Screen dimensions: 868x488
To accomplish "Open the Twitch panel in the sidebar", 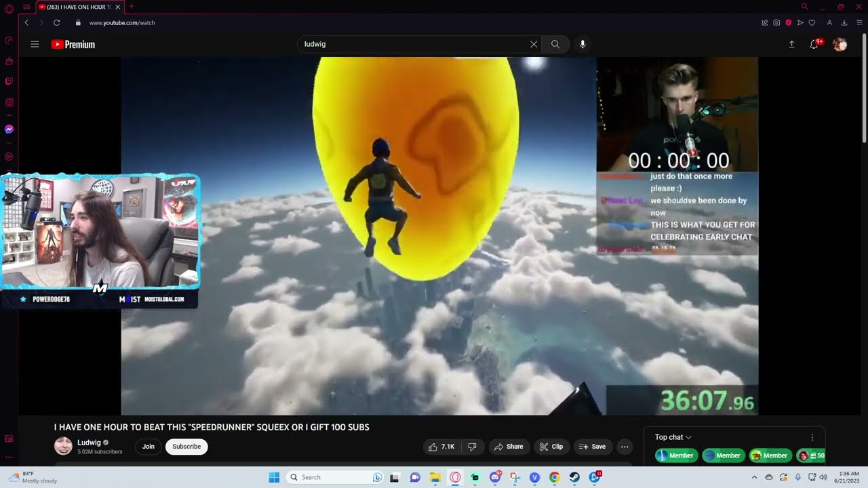I will point(9,81).
